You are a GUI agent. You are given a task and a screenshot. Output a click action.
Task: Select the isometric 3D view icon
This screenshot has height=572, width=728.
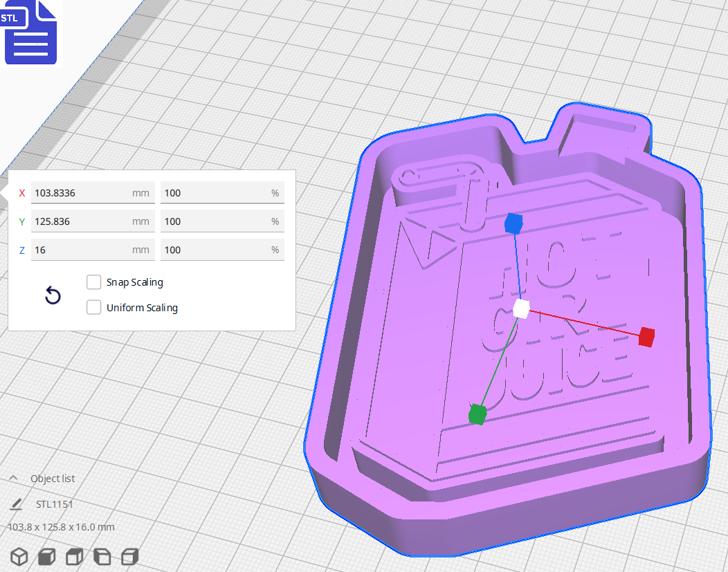[19, 557]
